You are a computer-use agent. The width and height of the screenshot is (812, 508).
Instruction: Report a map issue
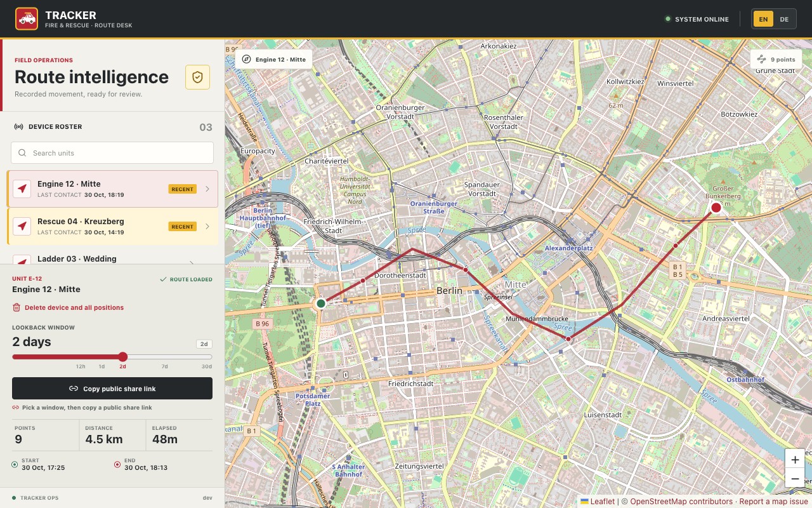click(x=773, y=502)
